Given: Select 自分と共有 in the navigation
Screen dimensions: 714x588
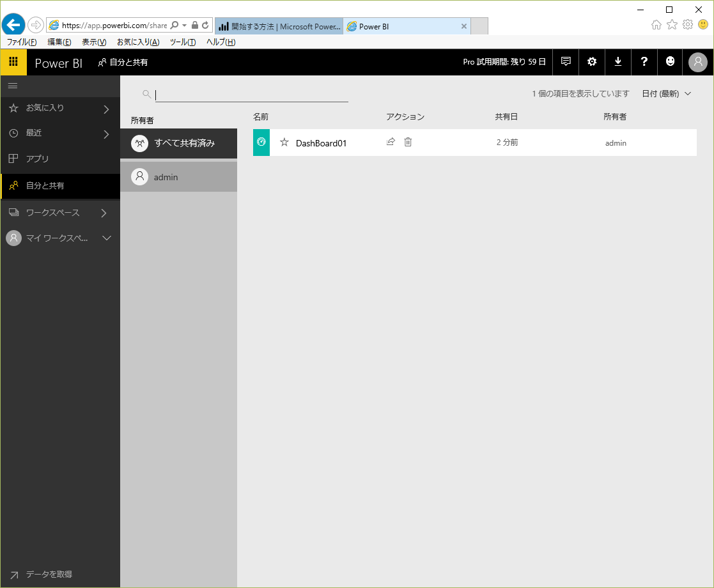Looking at the screenshot, I should click(60, 185).
